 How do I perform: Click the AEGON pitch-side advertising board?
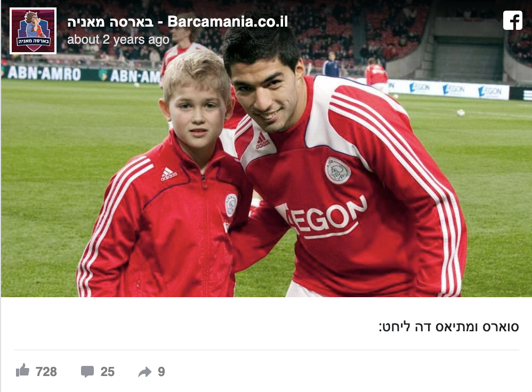448,89
